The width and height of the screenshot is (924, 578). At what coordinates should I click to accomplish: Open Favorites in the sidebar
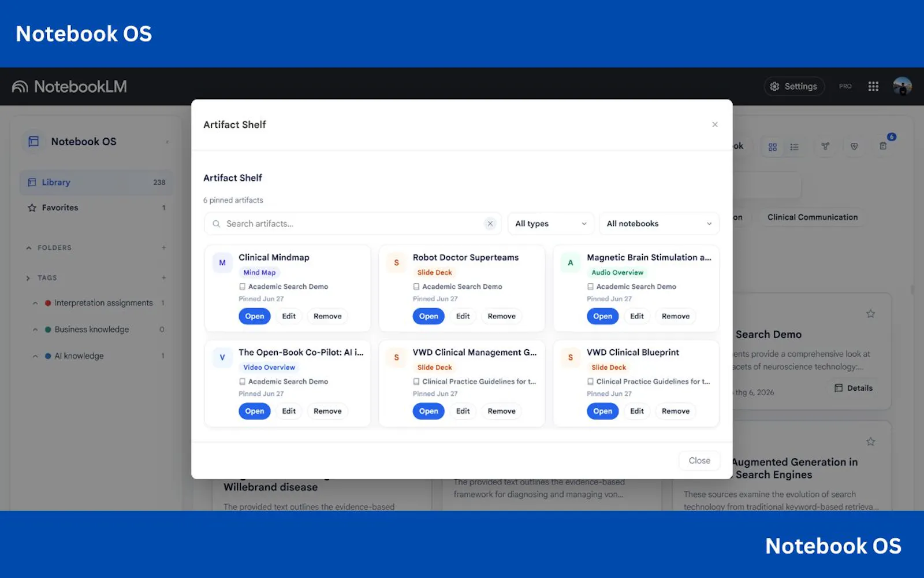[x=96, y=208]
